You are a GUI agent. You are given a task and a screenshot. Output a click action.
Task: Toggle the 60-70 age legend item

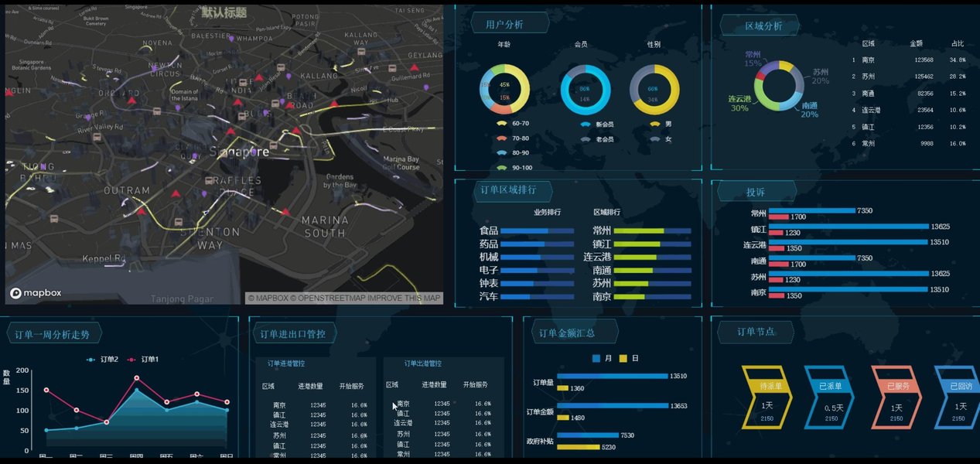tap(512, 124)
